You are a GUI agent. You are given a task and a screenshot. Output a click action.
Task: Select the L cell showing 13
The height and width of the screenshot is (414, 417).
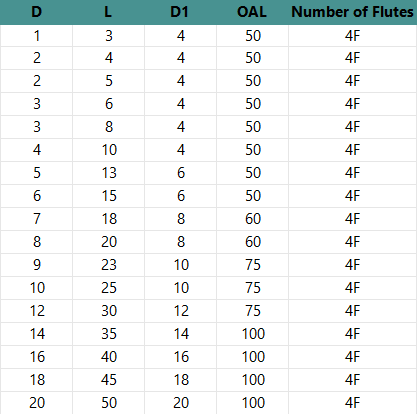(x=108, y=173)
